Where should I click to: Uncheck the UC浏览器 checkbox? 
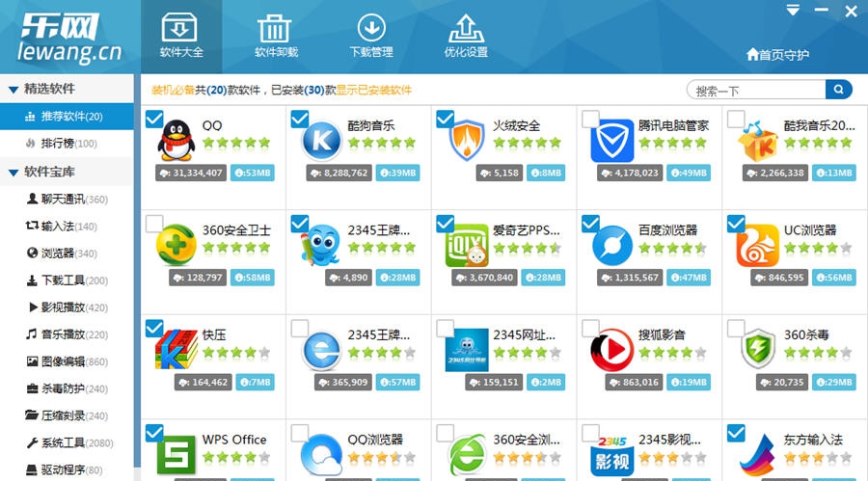coord(736,224)
